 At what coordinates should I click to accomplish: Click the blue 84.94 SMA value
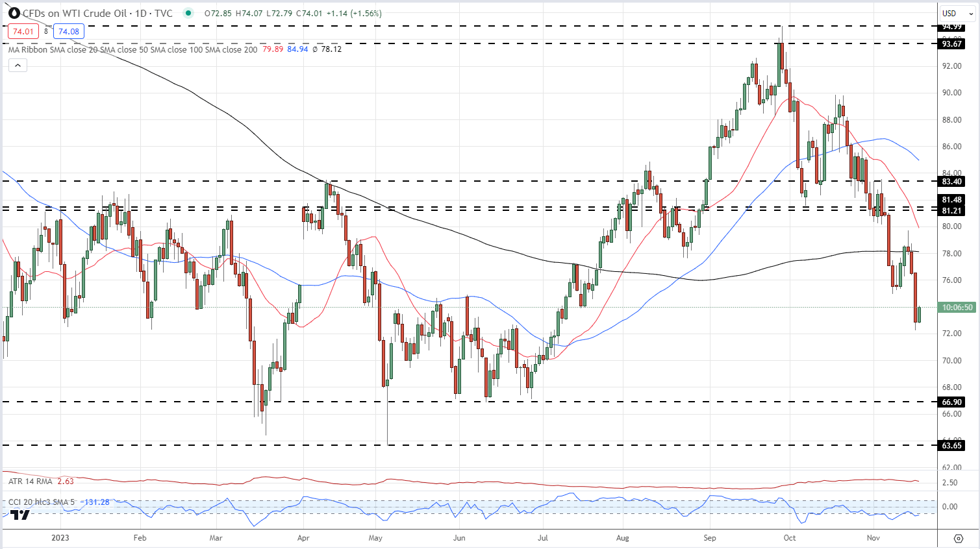tap(297, 49)
